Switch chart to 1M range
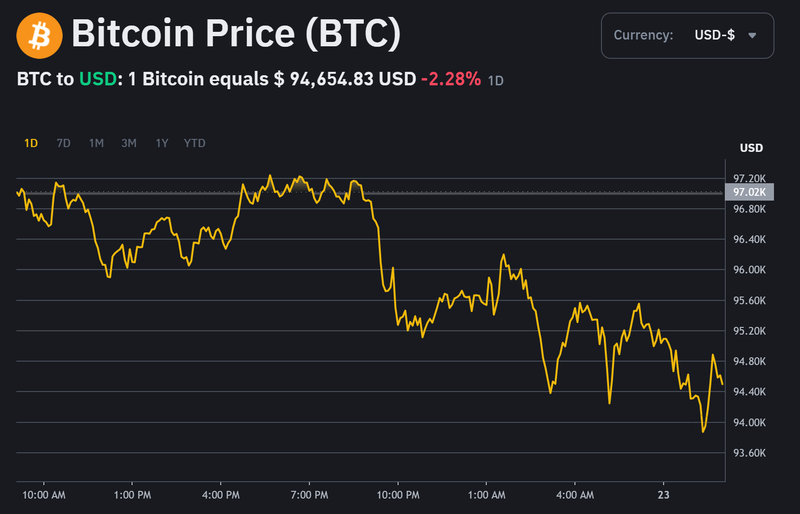 [96, 143]
